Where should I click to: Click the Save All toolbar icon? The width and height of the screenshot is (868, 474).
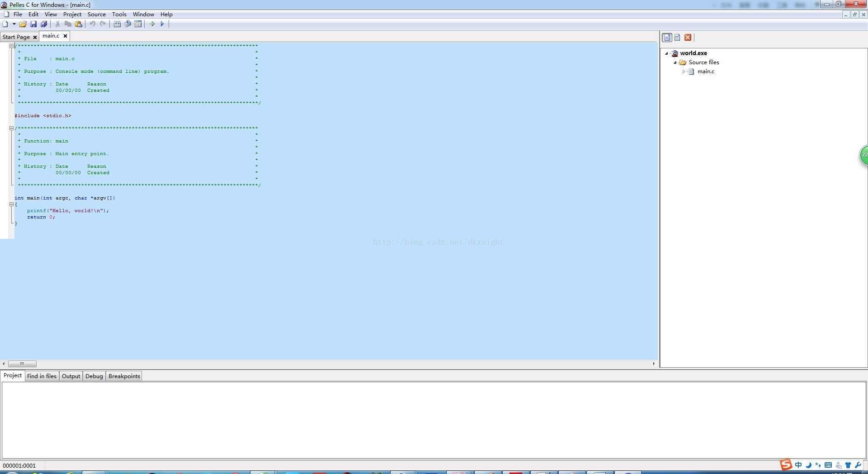44,24
